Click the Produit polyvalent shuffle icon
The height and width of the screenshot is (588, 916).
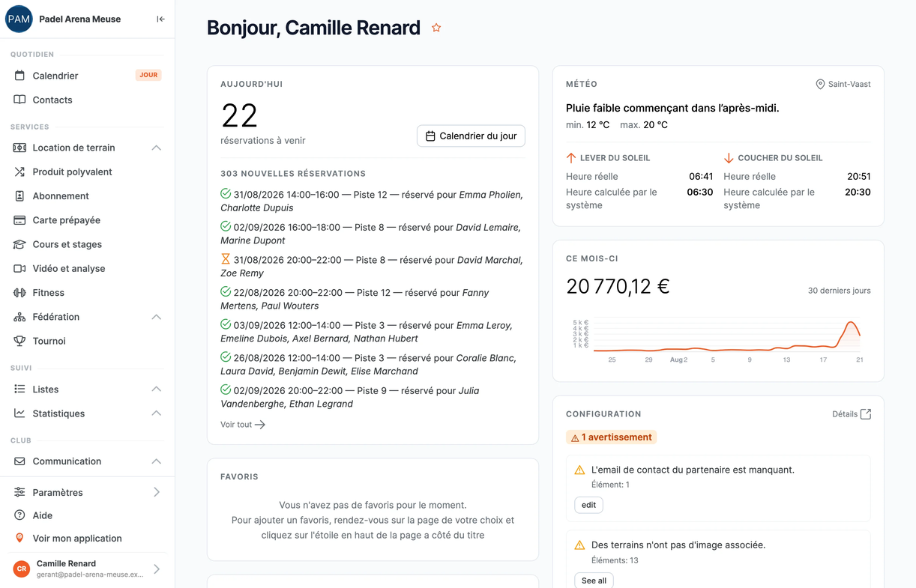[x=19, y=172]
